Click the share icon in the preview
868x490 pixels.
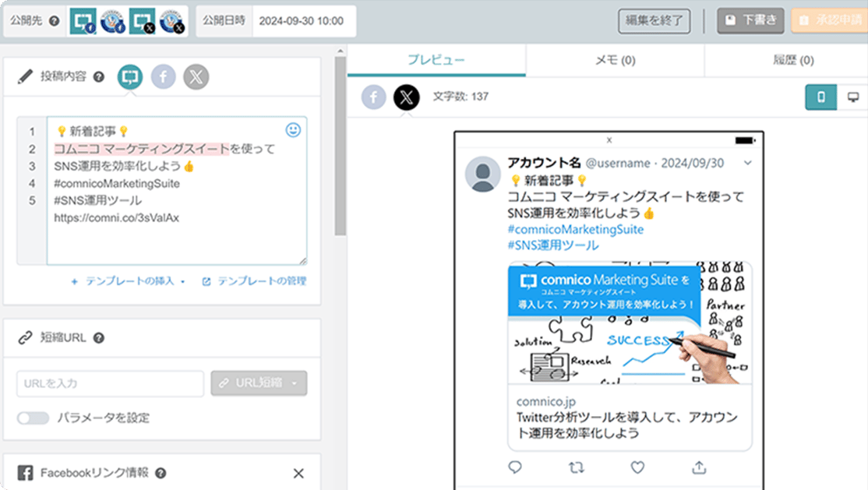click(x=699, y=467)
